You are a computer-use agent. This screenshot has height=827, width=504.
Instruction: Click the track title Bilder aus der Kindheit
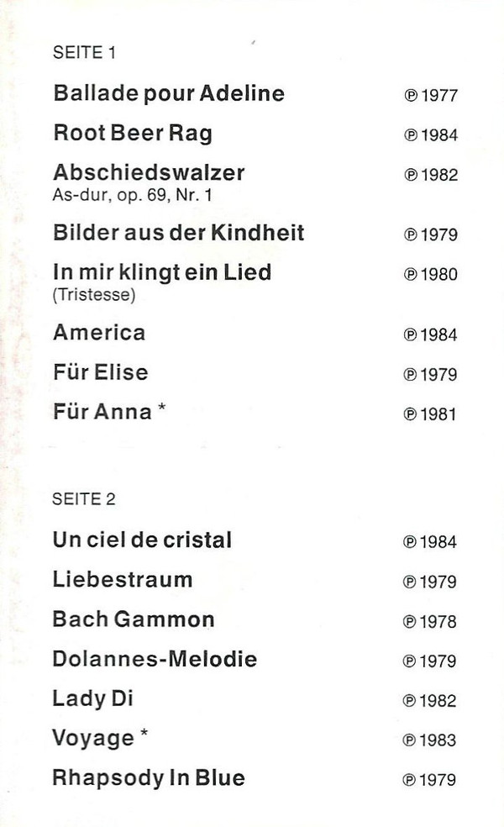[x=178, y=233]
